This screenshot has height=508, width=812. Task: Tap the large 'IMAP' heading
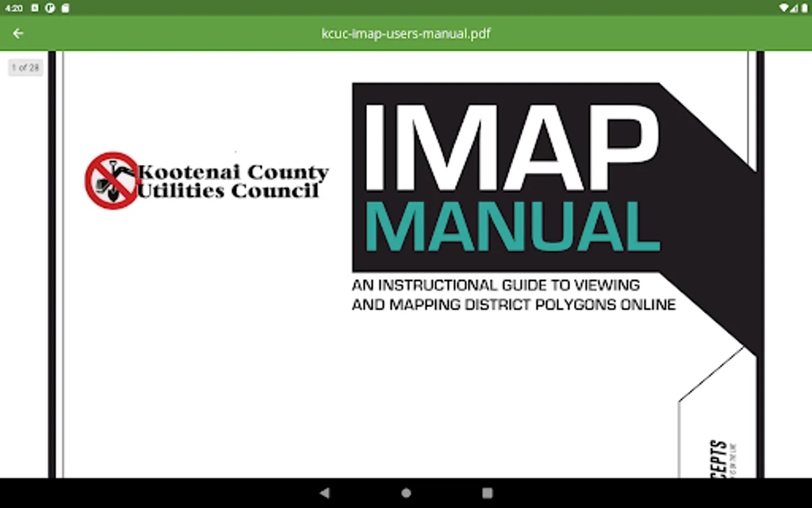[512, 147]
